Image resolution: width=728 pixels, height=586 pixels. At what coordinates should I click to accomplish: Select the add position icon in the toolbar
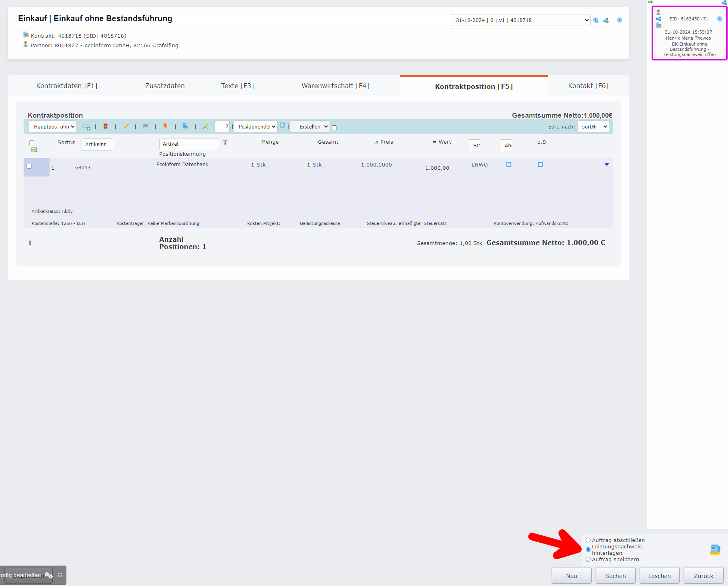click(86, 126)
